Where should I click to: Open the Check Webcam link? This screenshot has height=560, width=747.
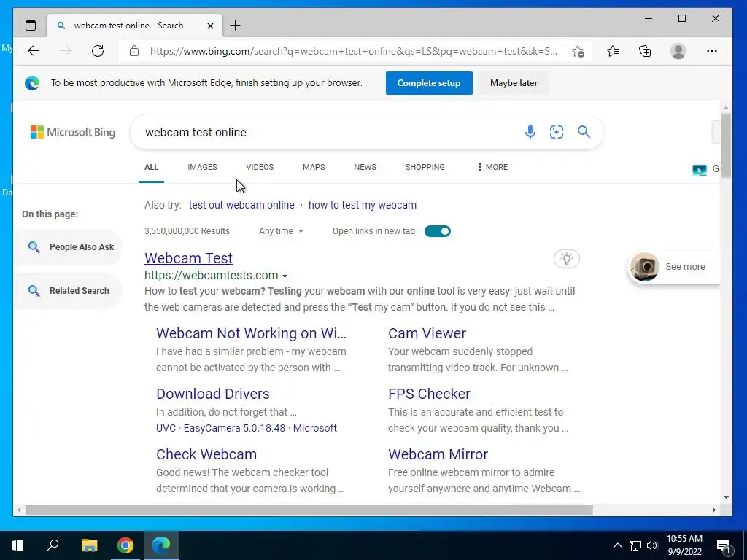[206, 454]
